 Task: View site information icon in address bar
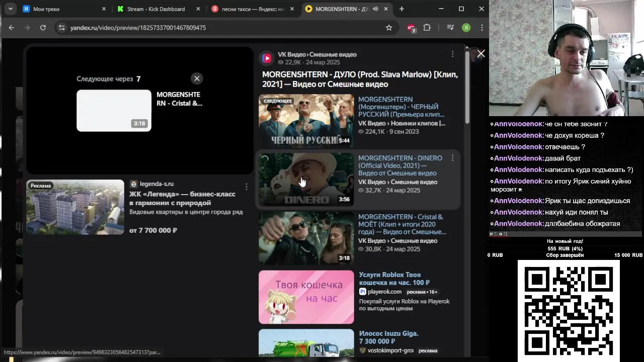click(x=61, y=28)
